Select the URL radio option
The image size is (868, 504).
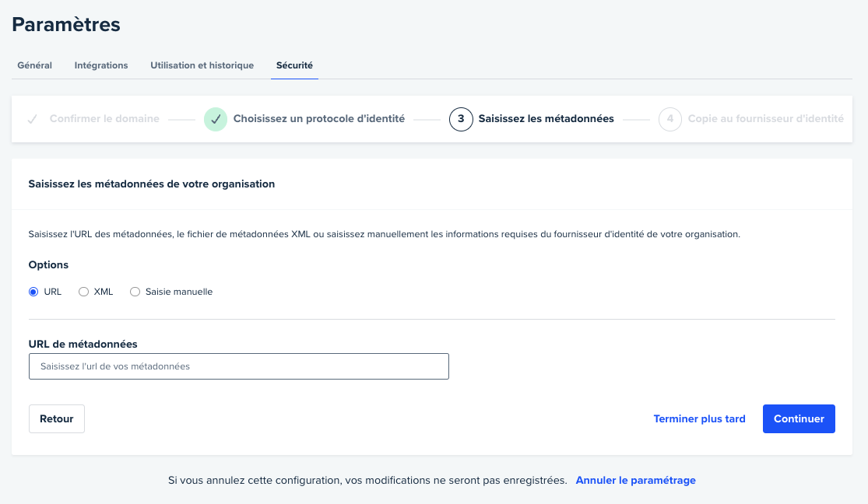[x=33, y=292]
